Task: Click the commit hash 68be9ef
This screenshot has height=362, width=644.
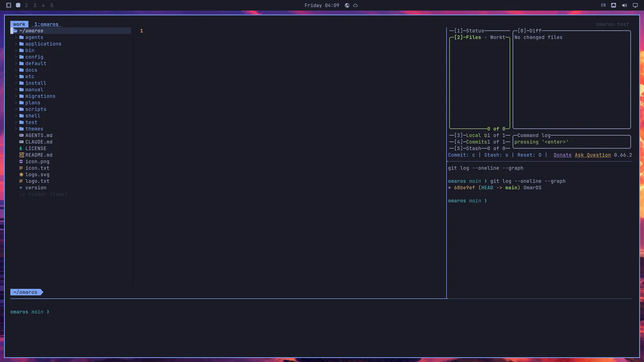Action: click(464, 188)
